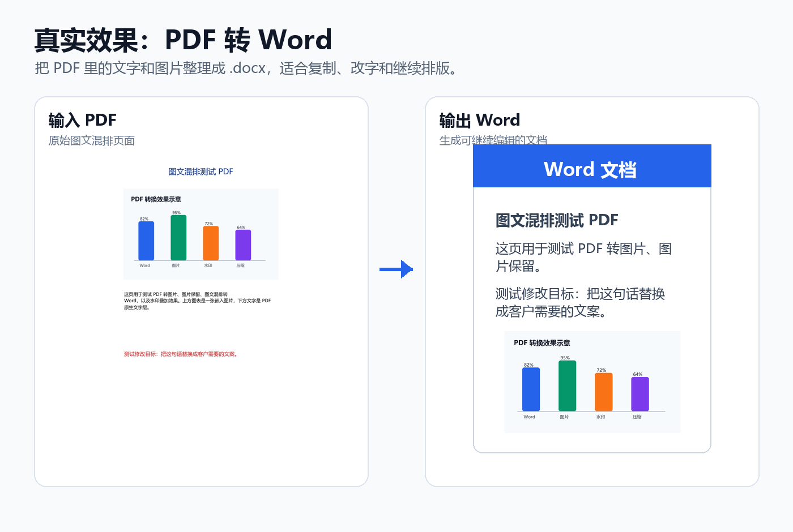This screenshot has height=532, width=793.
Task: Select the "输出 Word" card heading
Action: (480, 120)
